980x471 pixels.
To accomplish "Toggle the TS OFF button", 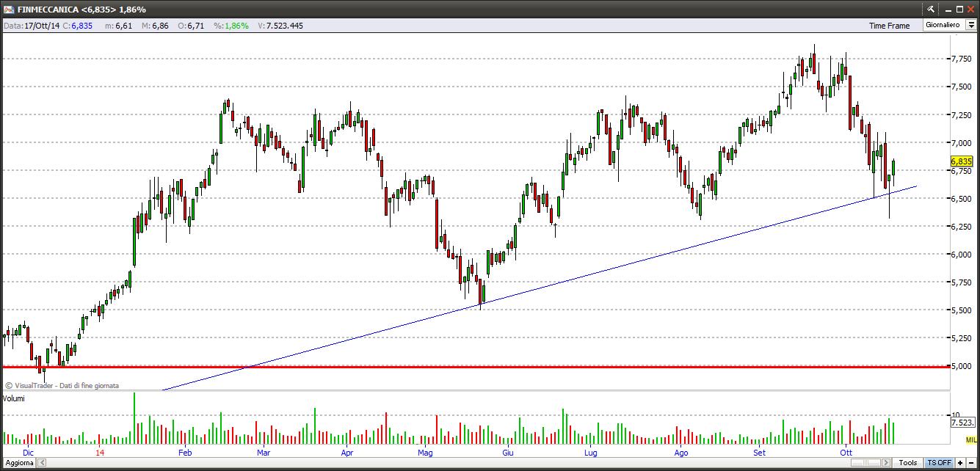I will pos(939,463).
